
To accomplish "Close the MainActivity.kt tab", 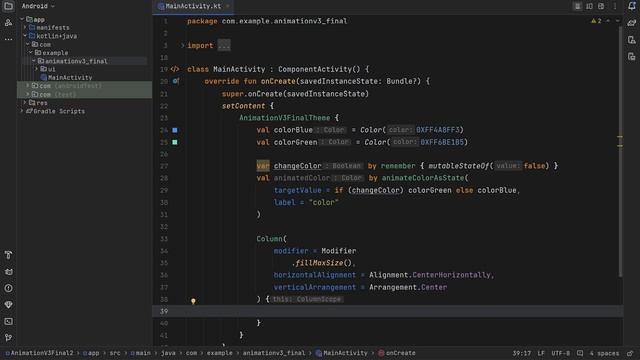I will click(228, 6).
